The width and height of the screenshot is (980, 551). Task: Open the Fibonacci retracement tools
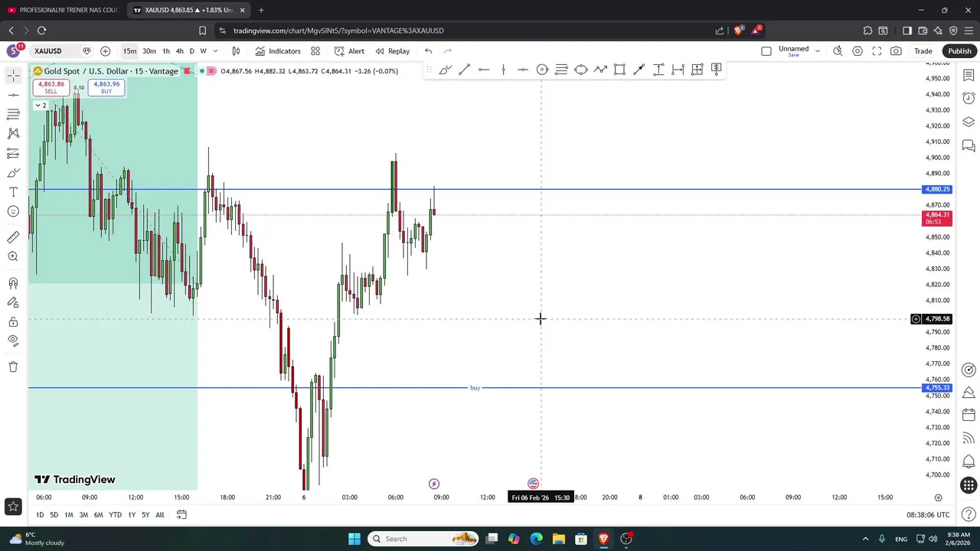click(x=13, y=114)
